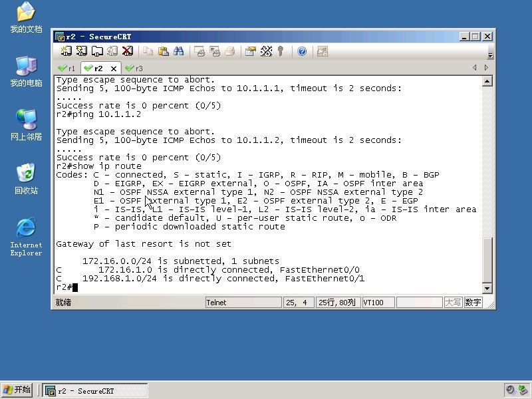Close the r2 tab with its X
Viewport: 532px width, 399px height.
114,68
